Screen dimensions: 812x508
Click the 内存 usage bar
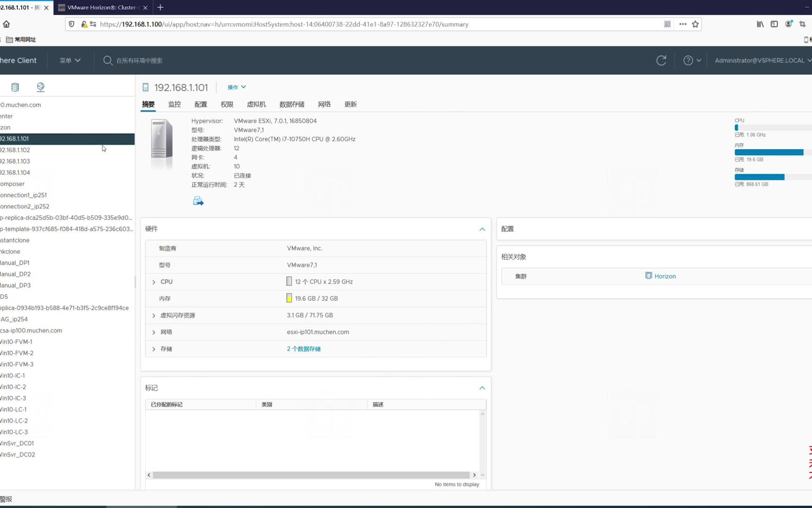[x=773, y=152]
